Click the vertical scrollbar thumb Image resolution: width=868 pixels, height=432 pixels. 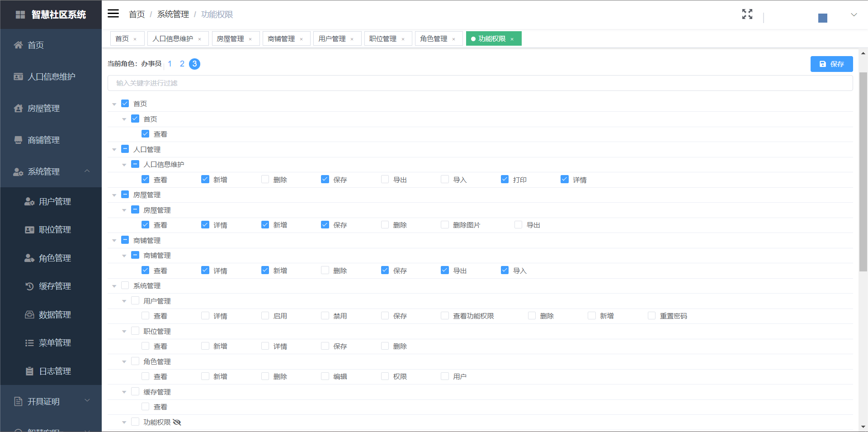[863, 172]
